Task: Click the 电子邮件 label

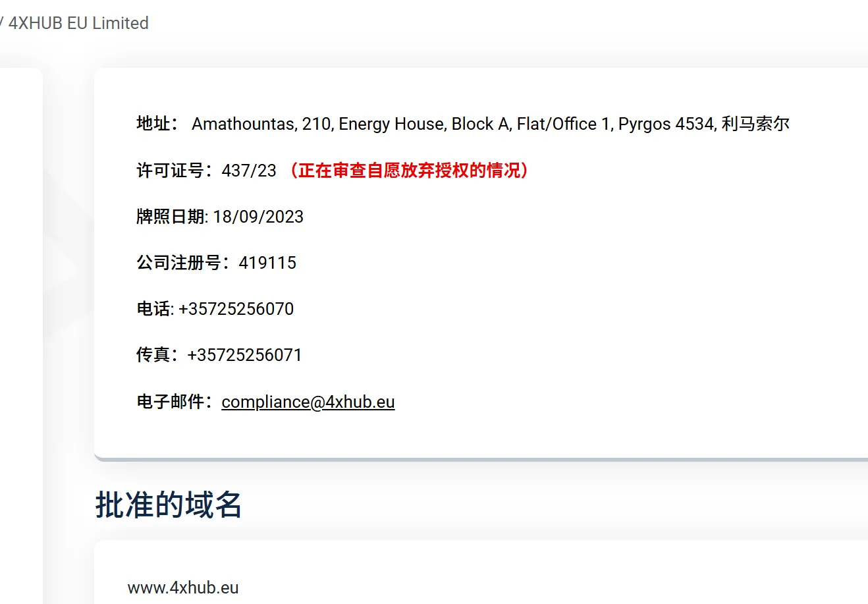Action: pyautogui.click(x=175, y=402)
